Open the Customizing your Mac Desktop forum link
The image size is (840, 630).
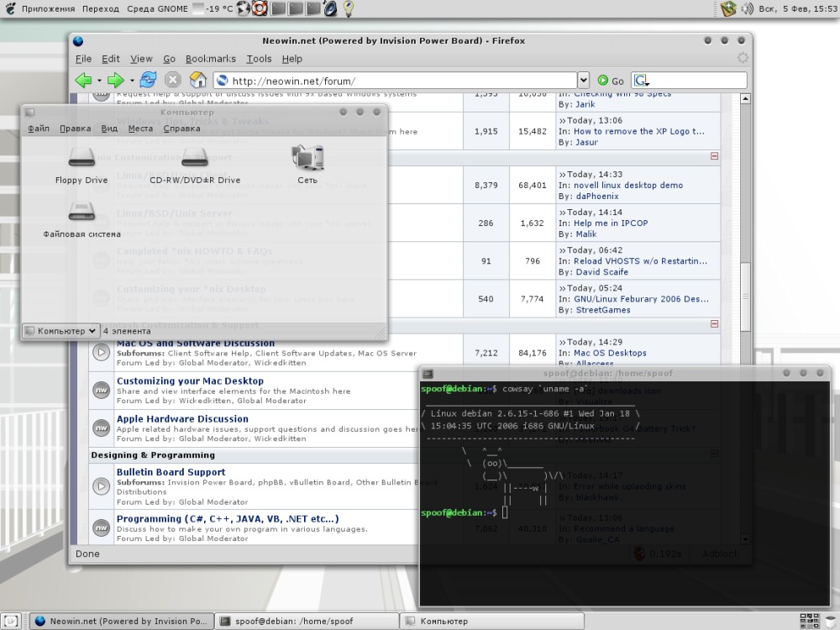[x=190, y=381]
